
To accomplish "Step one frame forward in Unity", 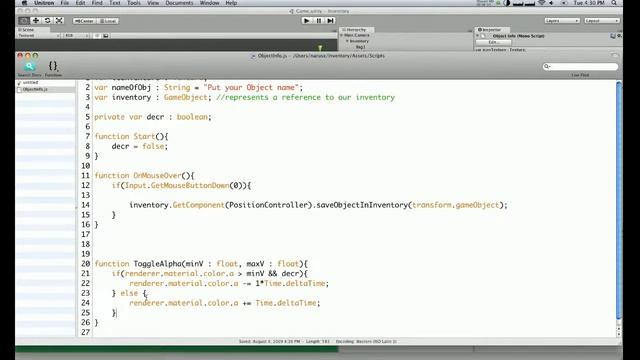I will [330, 20].
